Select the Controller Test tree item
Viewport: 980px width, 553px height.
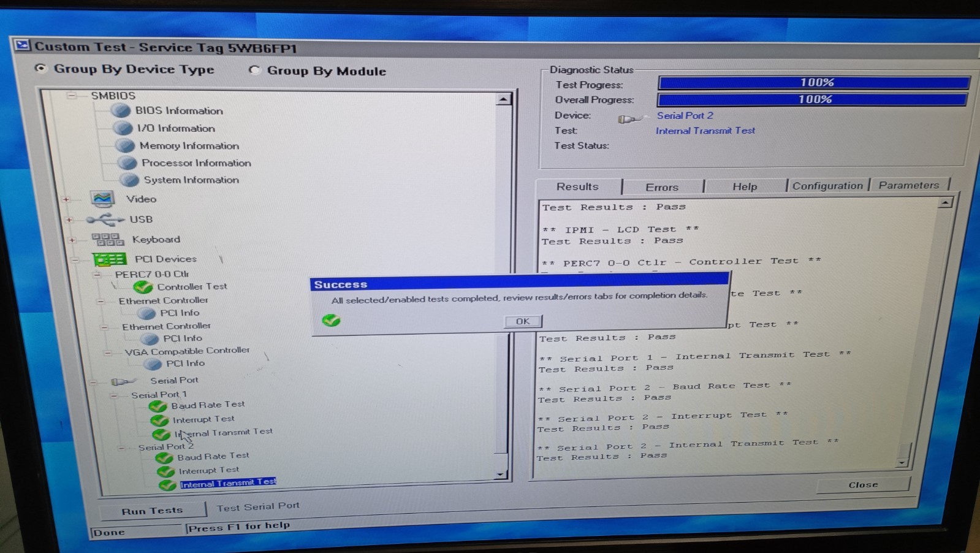tap(192, 286)
